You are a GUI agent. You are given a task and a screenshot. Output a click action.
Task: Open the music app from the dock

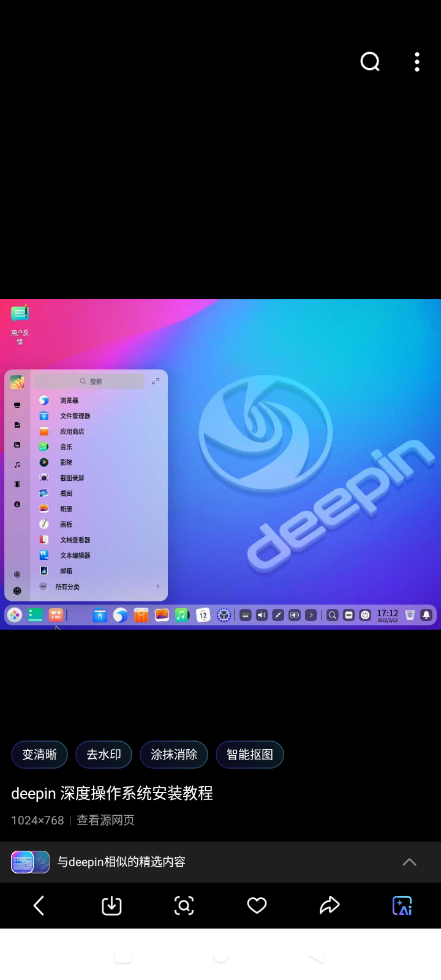182,615
